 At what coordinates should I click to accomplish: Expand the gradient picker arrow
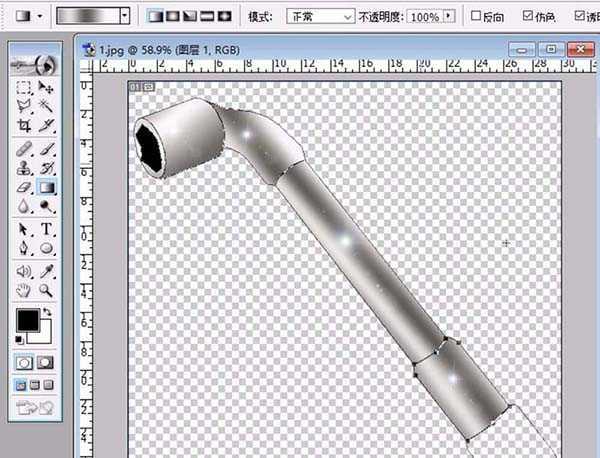124,16
